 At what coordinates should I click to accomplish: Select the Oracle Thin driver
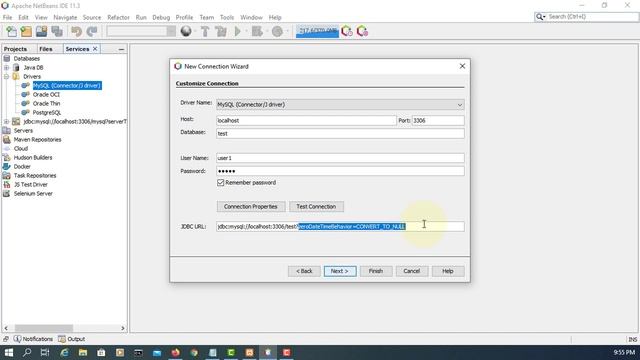click(x=47, y=103)
